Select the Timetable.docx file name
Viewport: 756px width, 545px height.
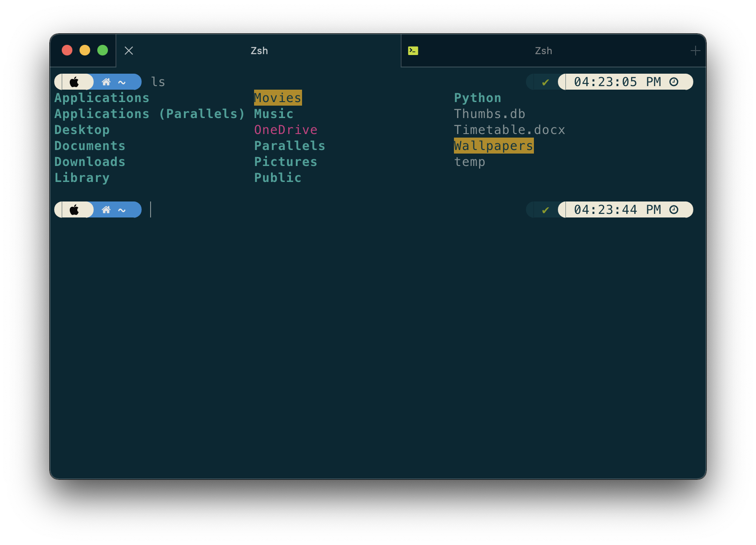509,130
